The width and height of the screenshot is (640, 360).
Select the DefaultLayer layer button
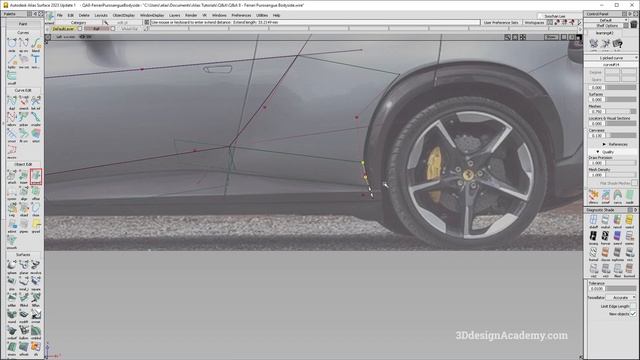[63, 29]
